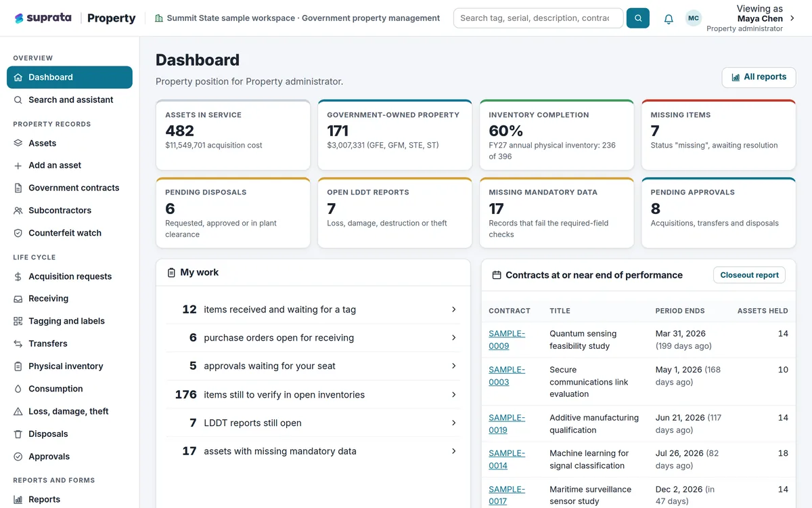Focus the search tag, serial, description field
The width and height of the screenshot is (812, 508).
pos(538,18)
